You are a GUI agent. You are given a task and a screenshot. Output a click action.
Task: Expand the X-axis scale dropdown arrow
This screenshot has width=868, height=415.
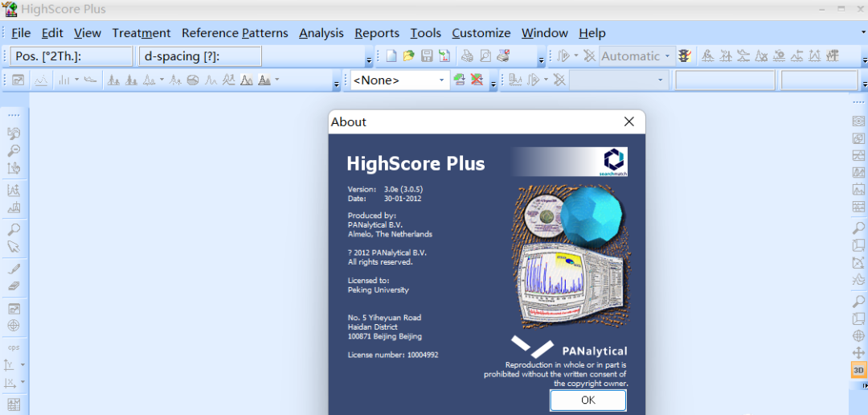23,382
